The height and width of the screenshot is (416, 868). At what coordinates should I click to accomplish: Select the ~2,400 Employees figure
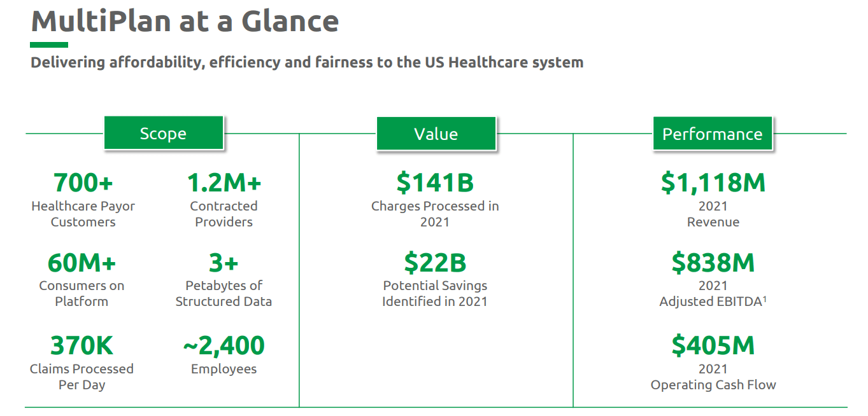pyautogui.click(x=224, y=346)
